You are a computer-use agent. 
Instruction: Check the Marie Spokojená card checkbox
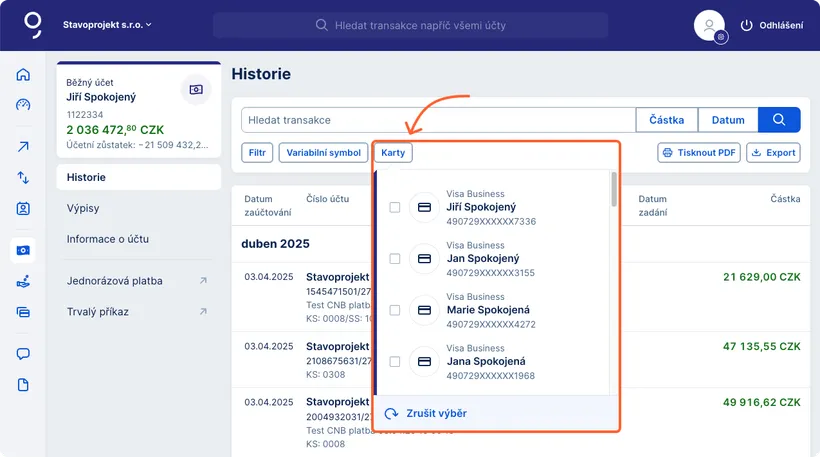(395, 310)
